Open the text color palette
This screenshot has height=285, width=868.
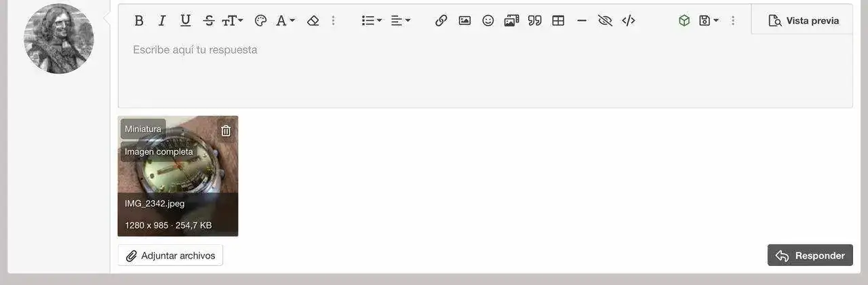click(260, 20)
